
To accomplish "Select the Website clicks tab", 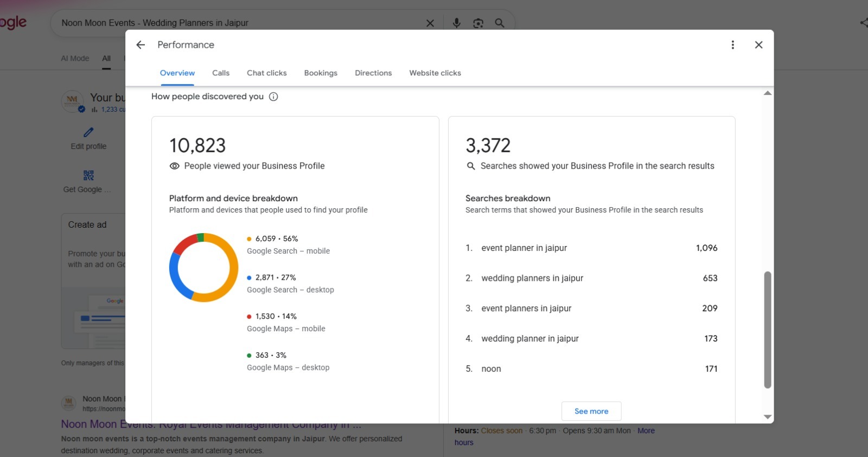I will [435, 73].
